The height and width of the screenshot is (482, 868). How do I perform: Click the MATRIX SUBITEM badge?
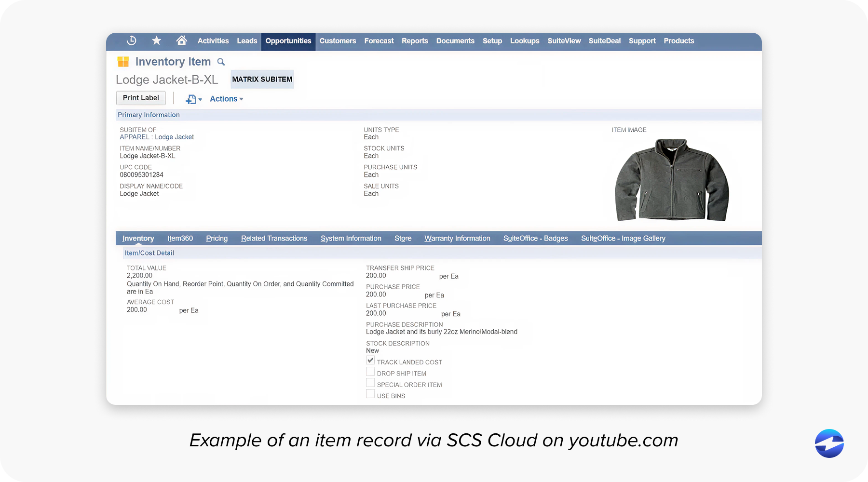click(x=262, y=79)
